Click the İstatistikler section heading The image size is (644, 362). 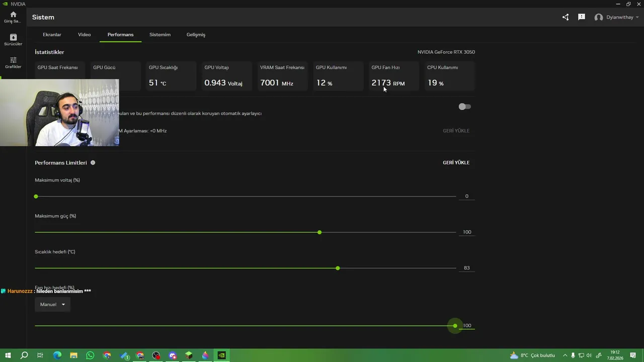pyautogui.click(x=49, y=52)
